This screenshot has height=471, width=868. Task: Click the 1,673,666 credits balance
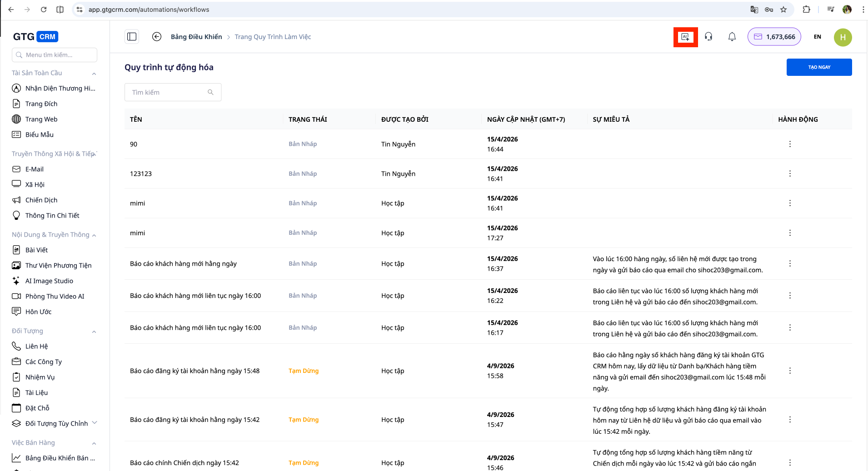pos(774,37)
